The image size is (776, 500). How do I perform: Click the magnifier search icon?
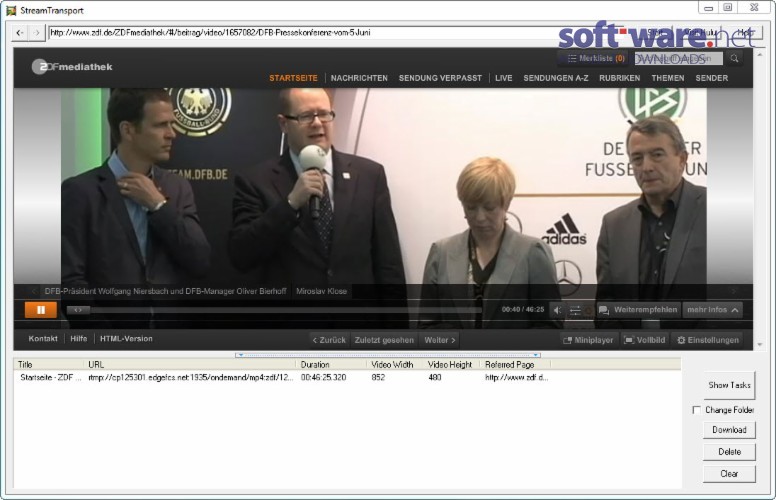734,58
